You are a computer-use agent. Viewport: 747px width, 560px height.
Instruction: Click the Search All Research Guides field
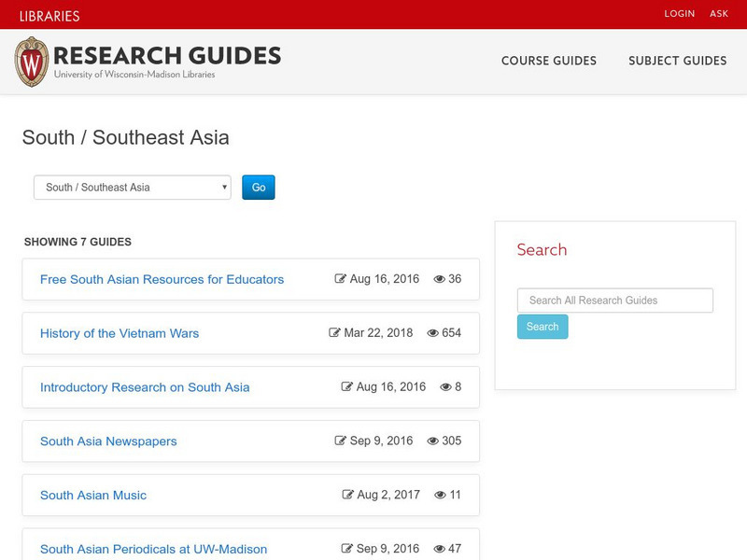tap(614, 301)
